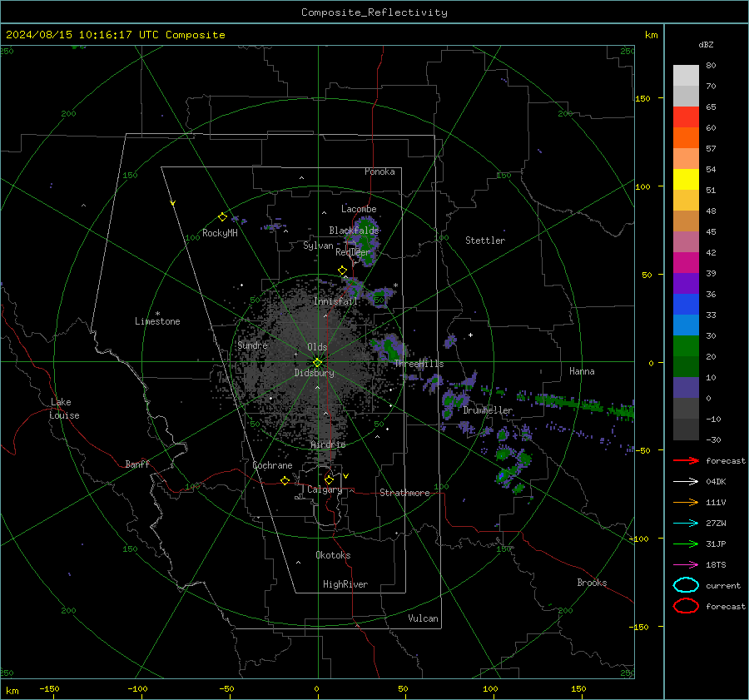
Task: Click the Vulcan label
Action: pos(424,618)
